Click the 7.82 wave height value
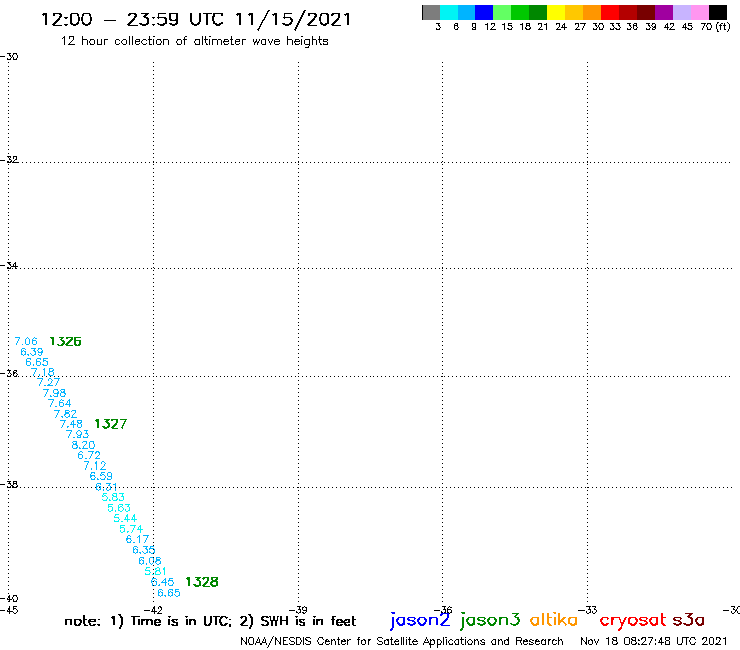Image resolution: width=740 pixels, height=650 pixels. (65, 414)
